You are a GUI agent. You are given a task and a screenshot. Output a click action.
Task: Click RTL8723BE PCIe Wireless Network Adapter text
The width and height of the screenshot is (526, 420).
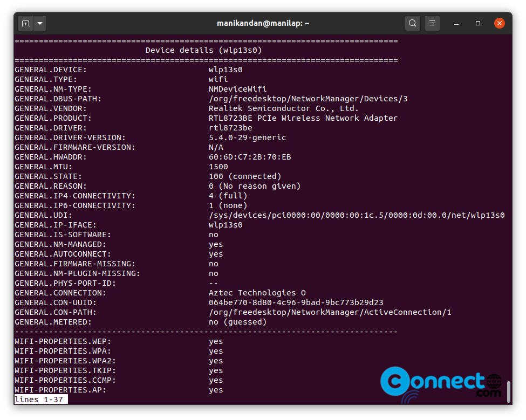(x=303, y=118)
